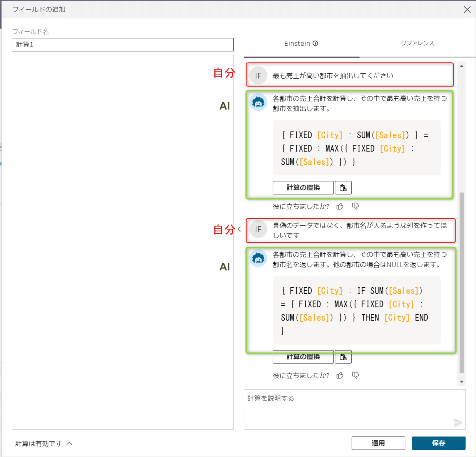Click the first FIXED City formula block
476x457 pixels.
tap(357, 148)
